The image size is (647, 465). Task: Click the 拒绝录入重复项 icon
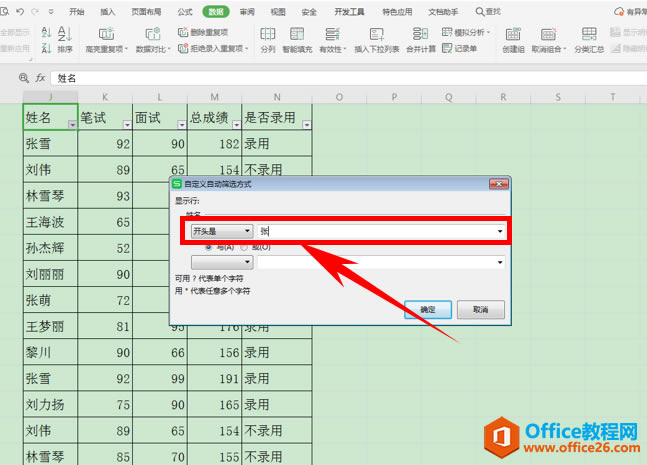(x=183, y=49)
